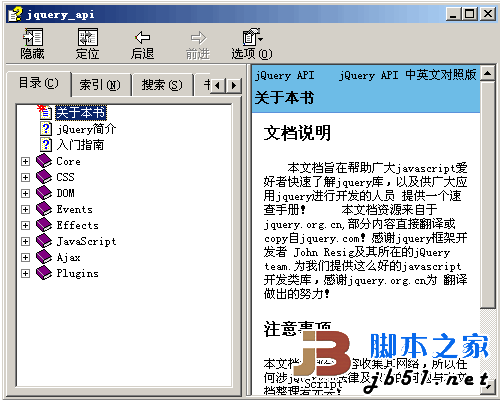Select the 关于本书 tree item
Image resolution: width=500 pixels, height=400 pixels.
[x=81, y=113]
